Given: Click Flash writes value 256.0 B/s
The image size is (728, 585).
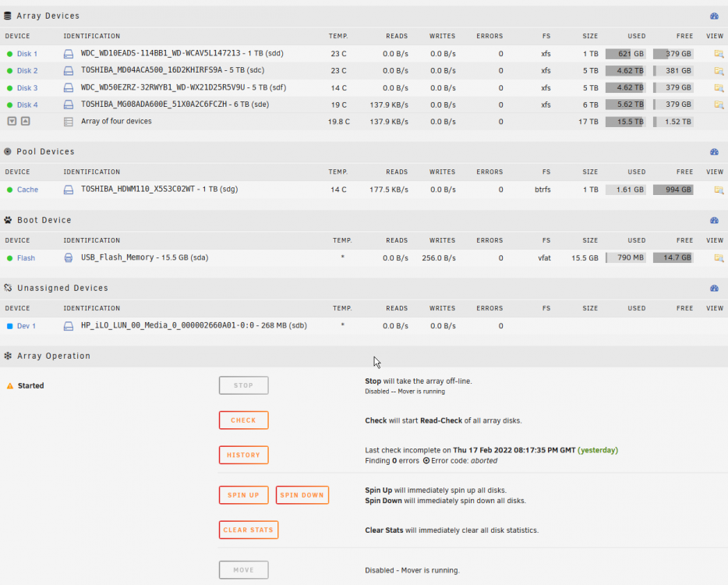Looking at the screenshot, I should click(x=438, y=258).
